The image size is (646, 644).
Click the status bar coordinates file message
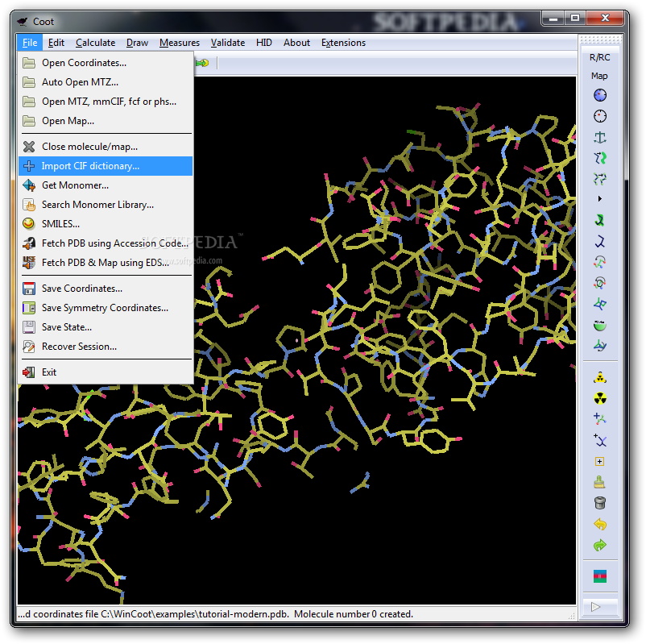(x=216, y=614)
